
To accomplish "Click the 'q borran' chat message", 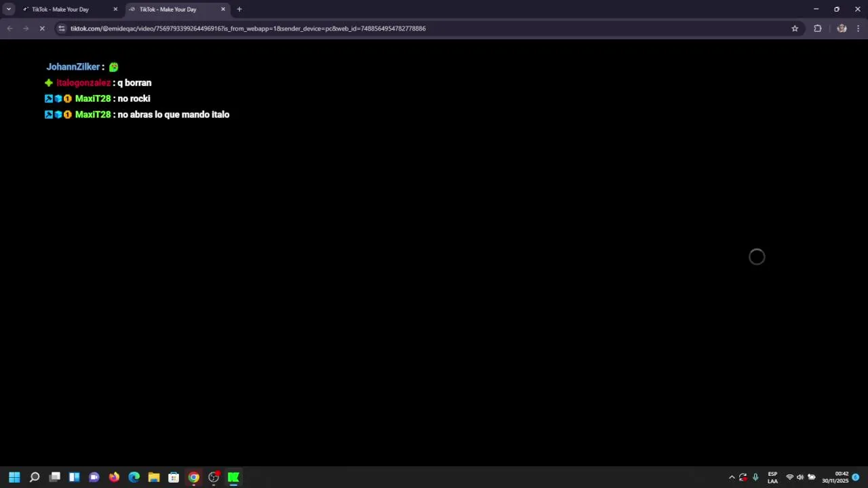I will (x=134, y=83).
